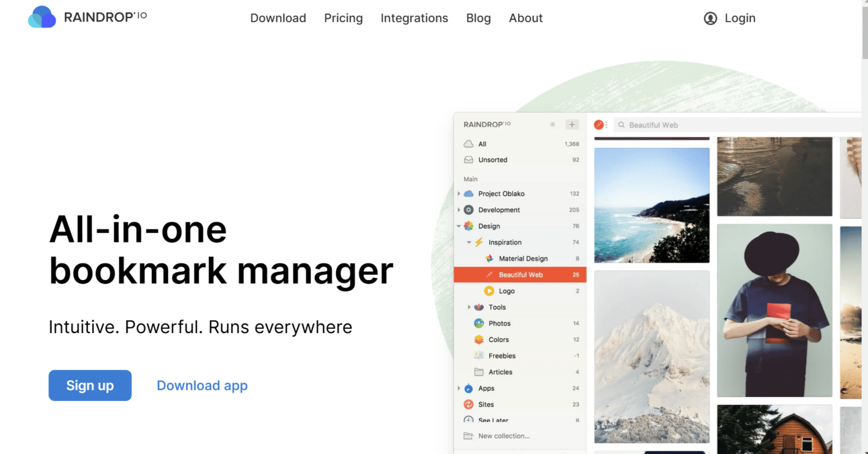Click the blue Apps collection icon
Screen dimensions: 868x454
(x=468, y=388)
